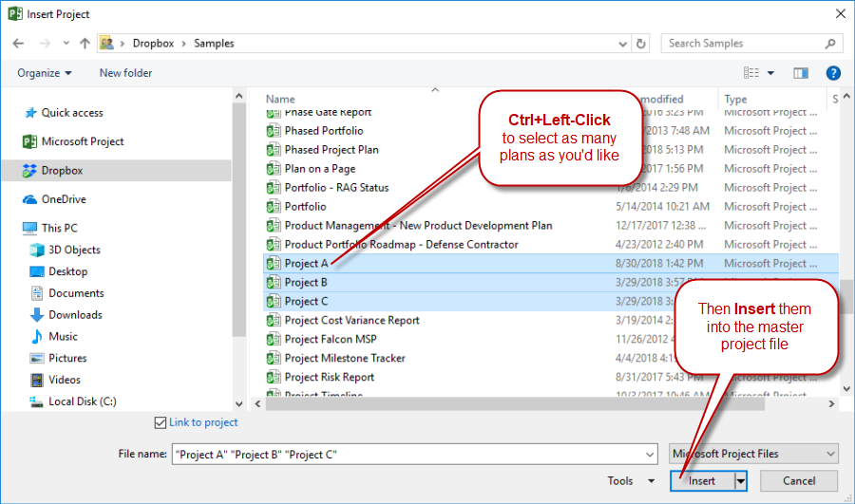Click the Insert button
The height and width of the screenshot is (504, 855).
coord(702,481)
